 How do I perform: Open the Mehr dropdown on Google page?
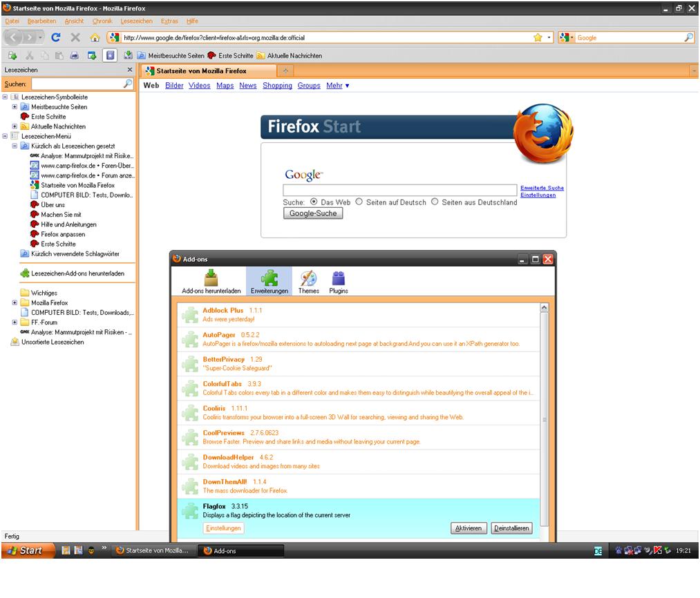(337, 85)
